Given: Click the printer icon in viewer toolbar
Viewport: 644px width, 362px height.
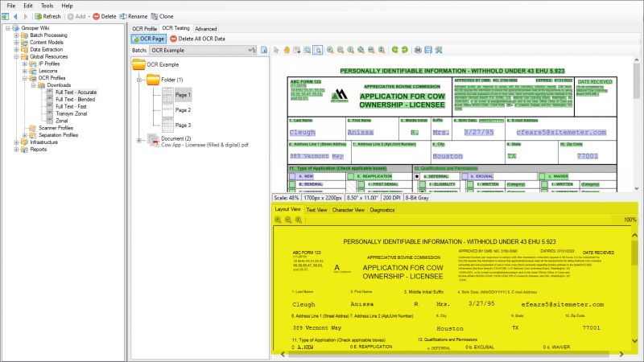Looking at the screenshot, I should click(417, 50).
